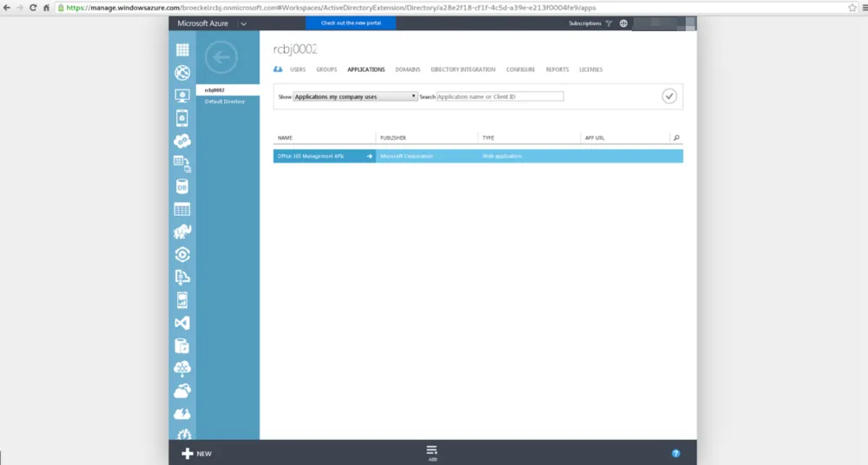Switch to the GROUPS tab
This screenshot has height=465, width=868.
326,69
